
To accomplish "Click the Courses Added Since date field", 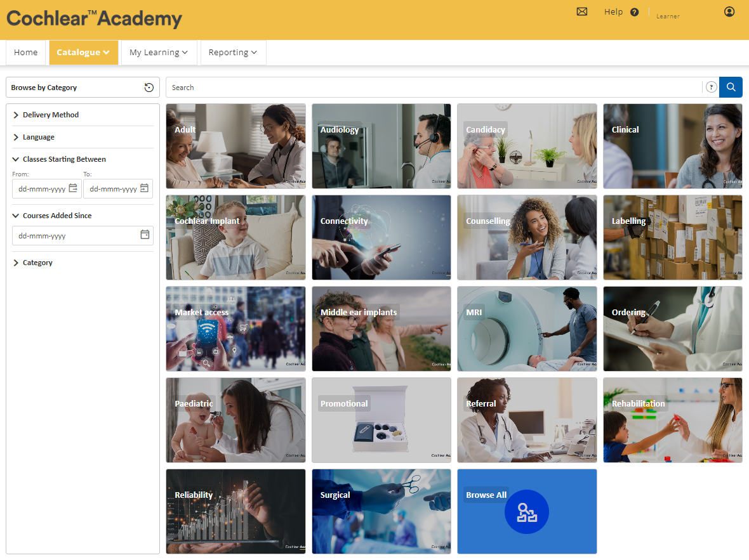I will click(x=83, y=235).
